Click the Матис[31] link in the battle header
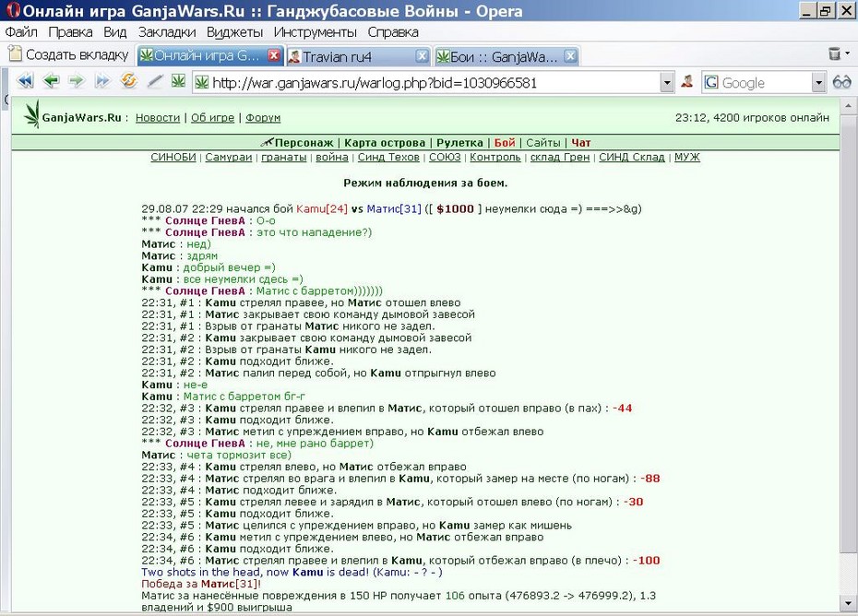This screenshot has width=858, height=616. pos(394,209)
